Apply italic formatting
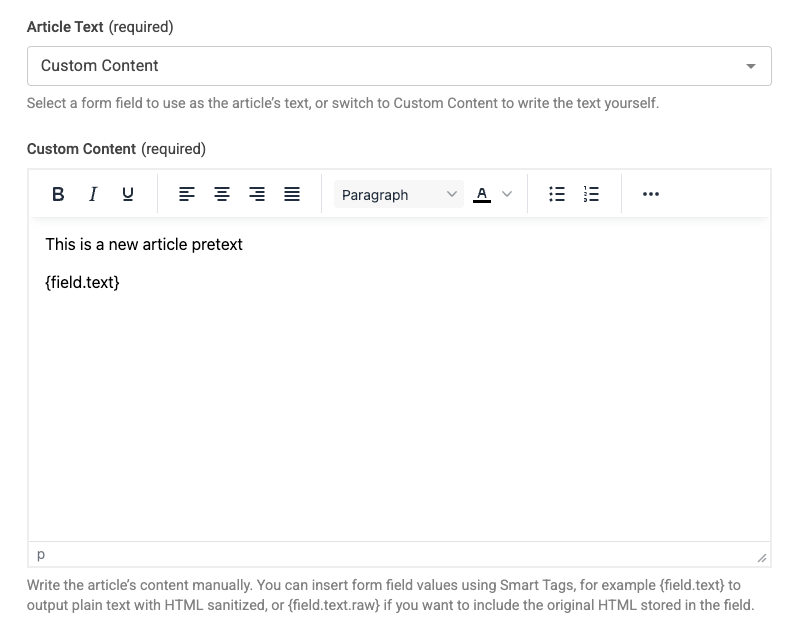 click(93, 194)
